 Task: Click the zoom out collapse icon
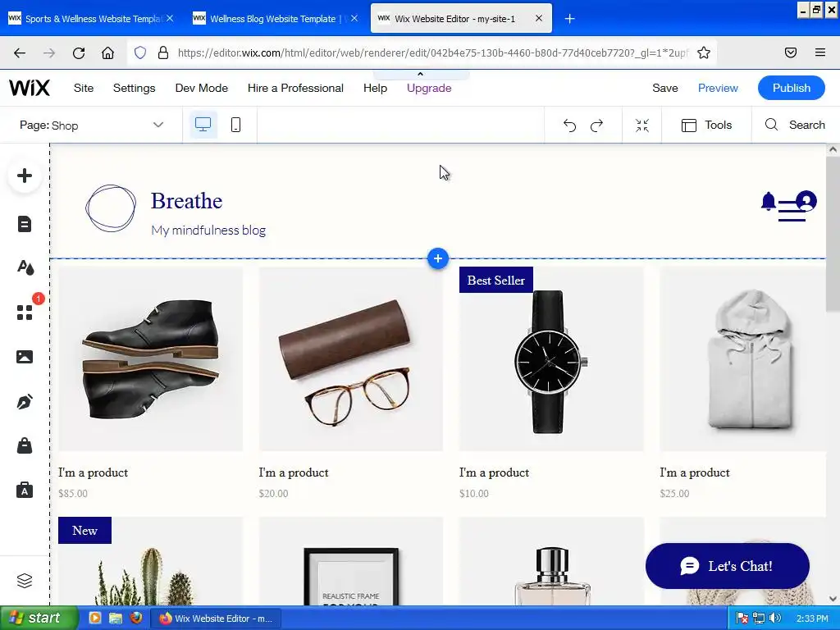(x=642, y=126)
